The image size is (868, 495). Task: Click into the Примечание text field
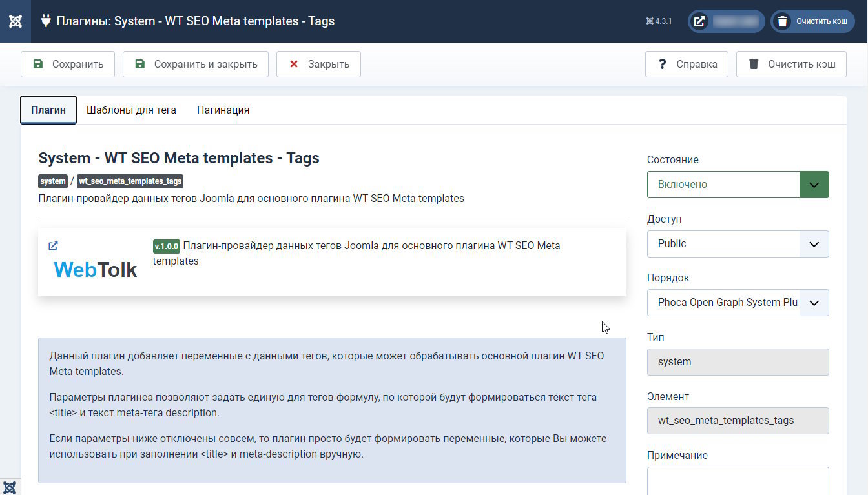click(x=738, y=481)
